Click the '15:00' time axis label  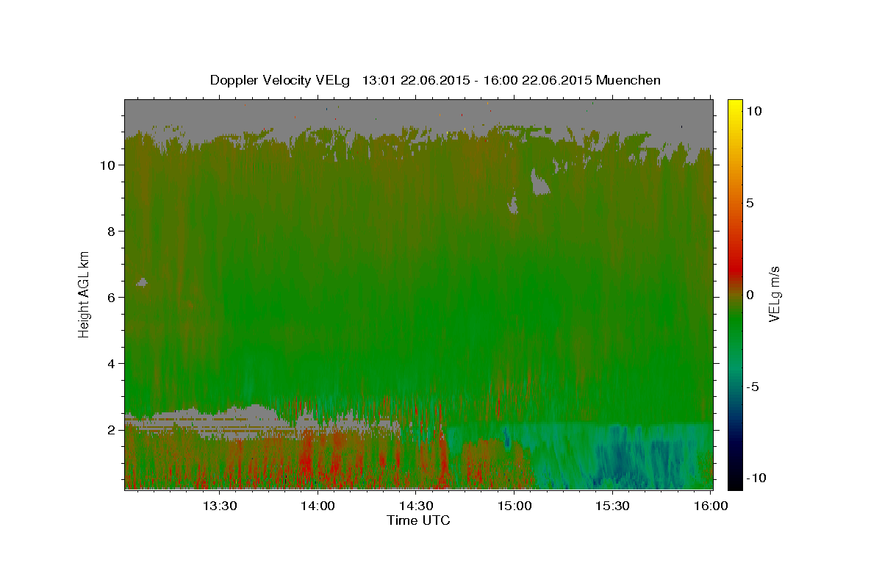tap(514, 506)
